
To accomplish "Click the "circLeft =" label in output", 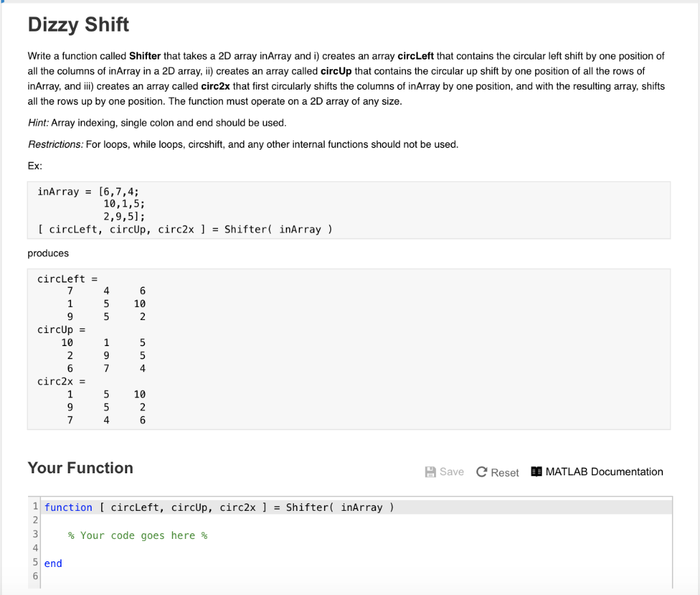I will coord(68,279).
